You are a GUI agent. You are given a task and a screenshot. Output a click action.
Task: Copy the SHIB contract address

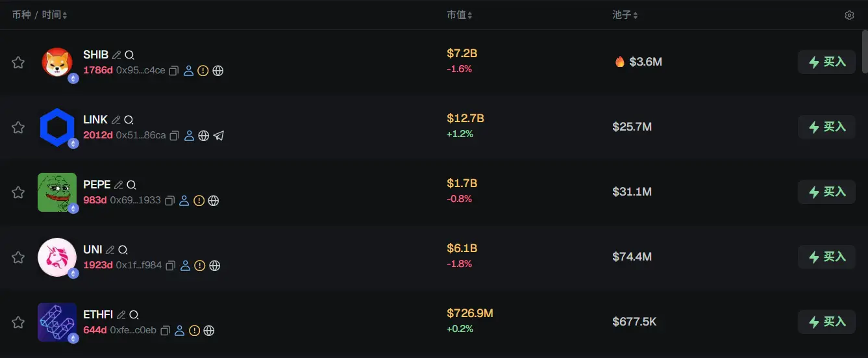pyautogui.click(x=174, y=71)
